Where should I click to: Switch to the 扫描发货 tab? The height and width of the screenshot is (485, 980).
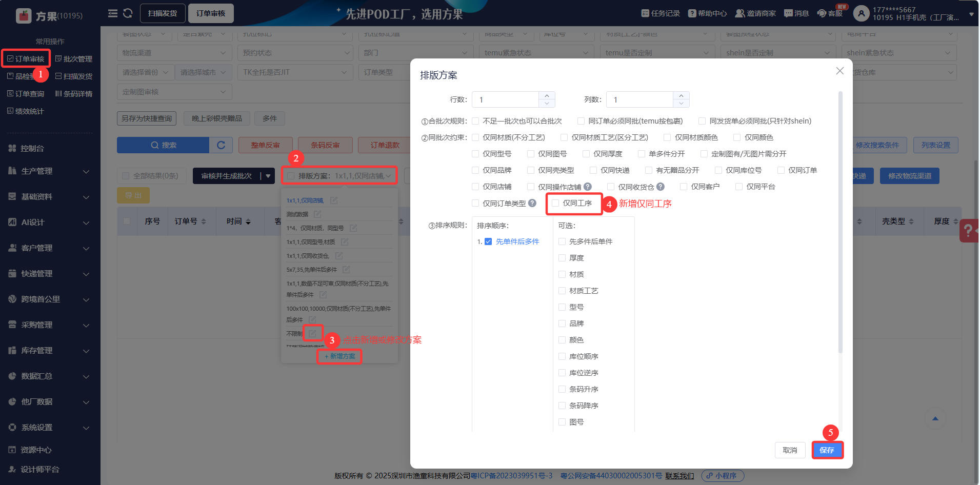(x=163, y=13)
